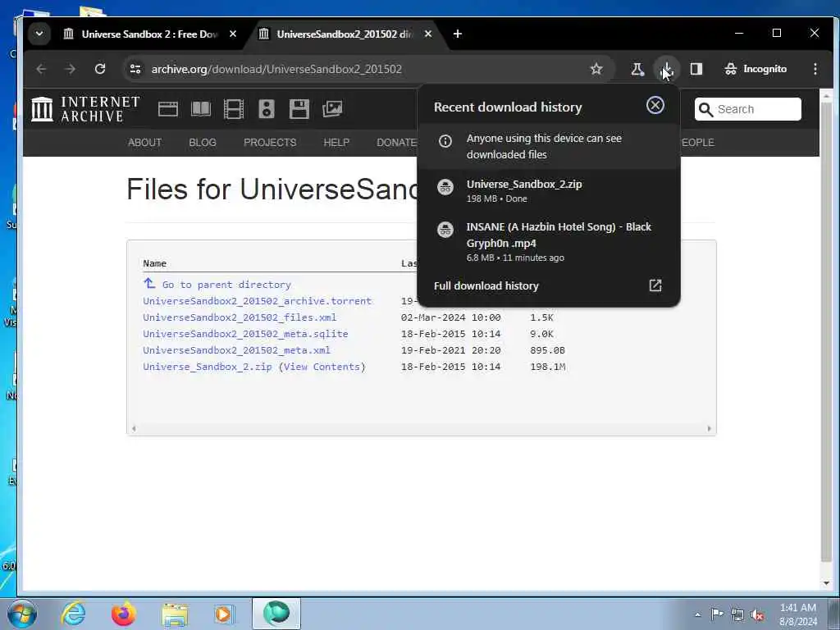
Task: Click page scrollbar up arrow
Action: pyautogui.click(x=826, y=97)
